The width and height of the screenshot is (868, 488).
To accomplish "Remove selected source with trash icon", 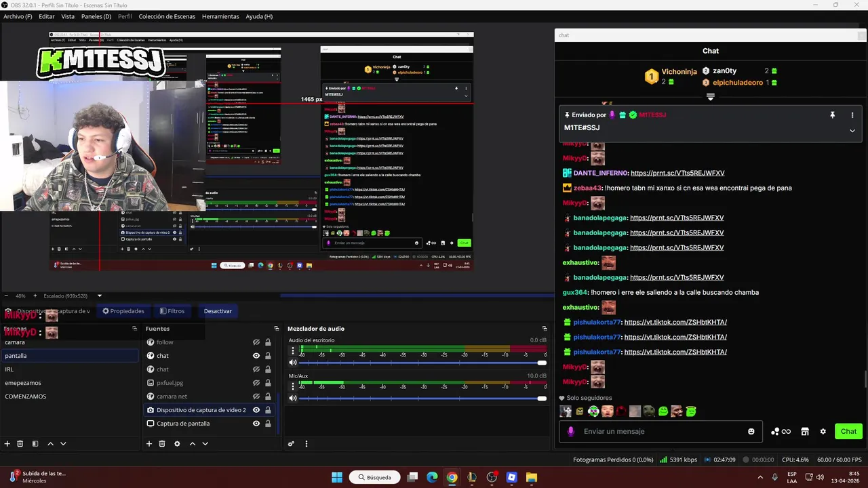I will click(162, 444).
